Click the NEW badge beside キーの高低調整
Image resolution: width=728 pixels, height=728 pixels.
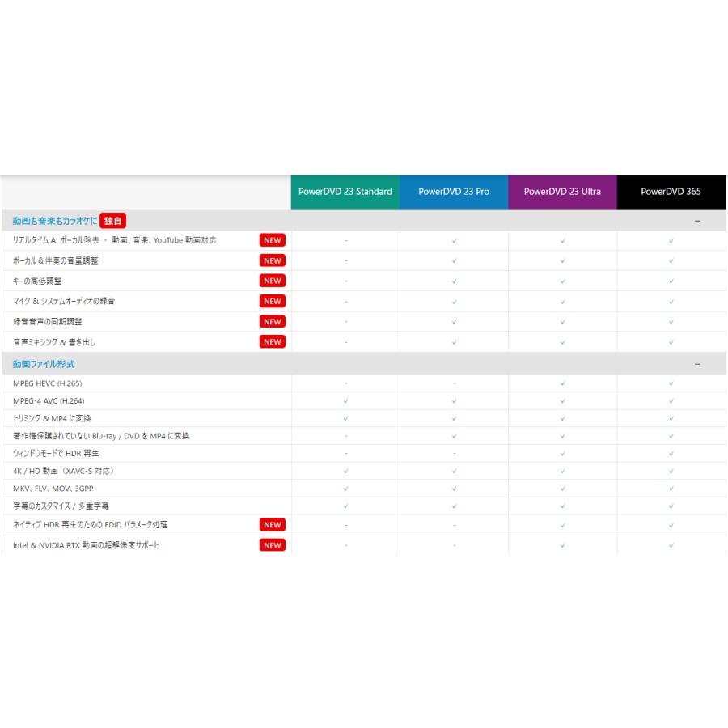[272, 281]
